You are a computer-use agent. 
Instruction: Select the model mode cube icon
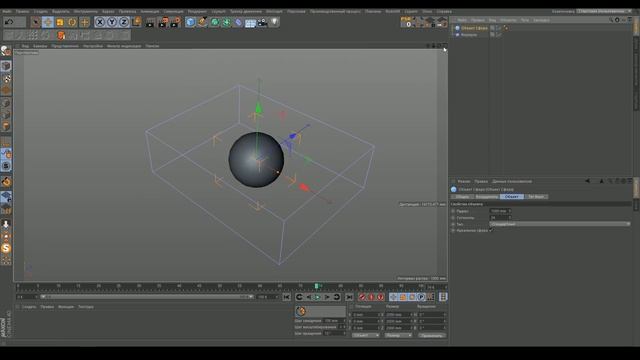6,66
